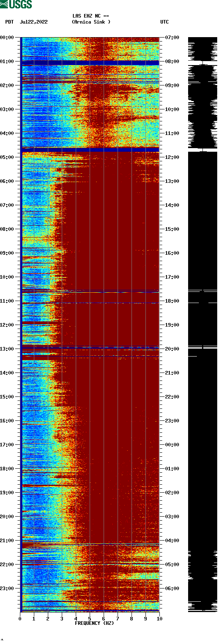Click the 02:00 PDT time label

click(7, 85)
